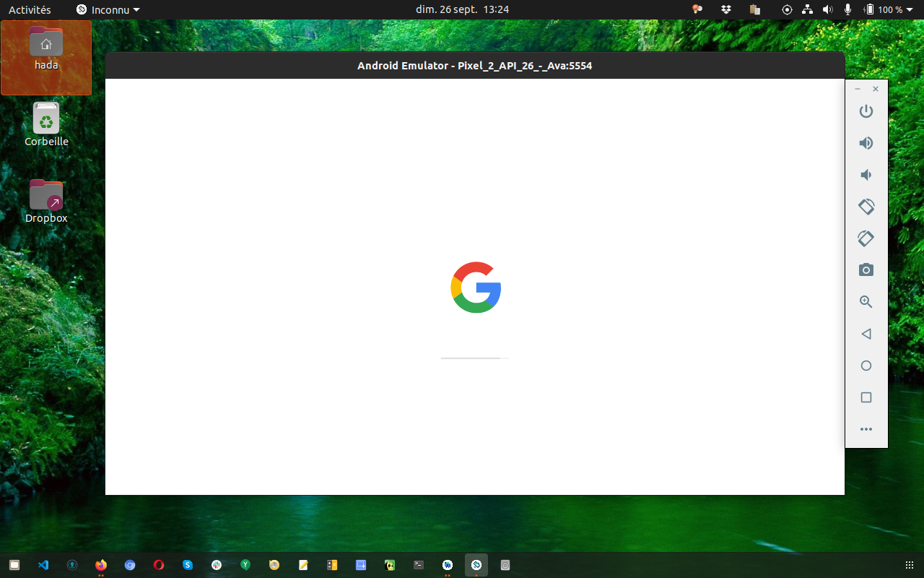Click the microphone tray icon

[847, 9]
